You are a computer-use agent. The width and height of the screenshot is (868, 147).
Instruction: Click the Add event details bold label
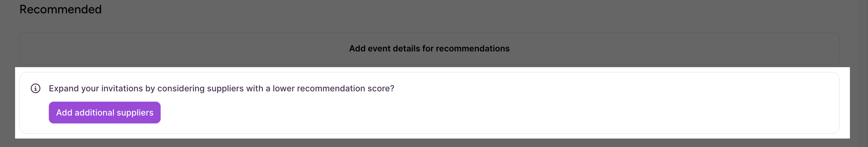point(429,48)
